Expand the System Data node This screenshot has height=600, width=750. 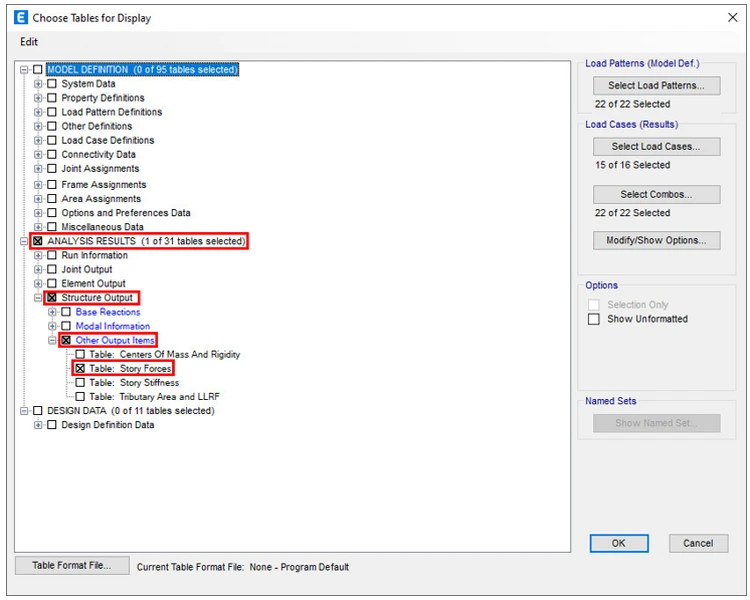(38, 84)
